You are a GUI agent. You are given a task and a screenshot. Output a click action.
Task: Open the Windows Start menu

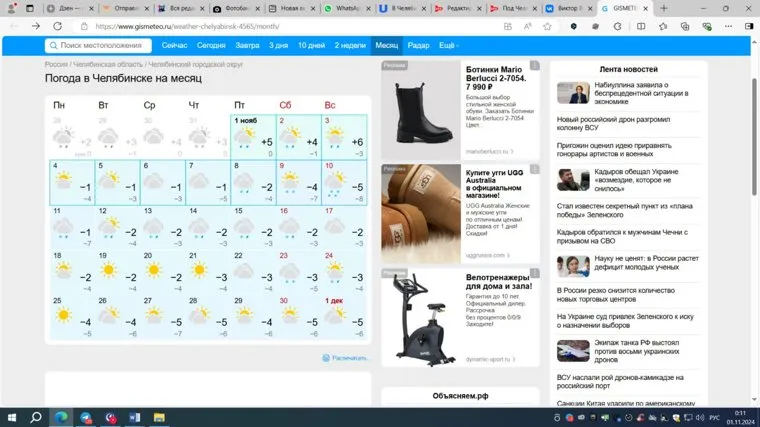tap(11, 417)
